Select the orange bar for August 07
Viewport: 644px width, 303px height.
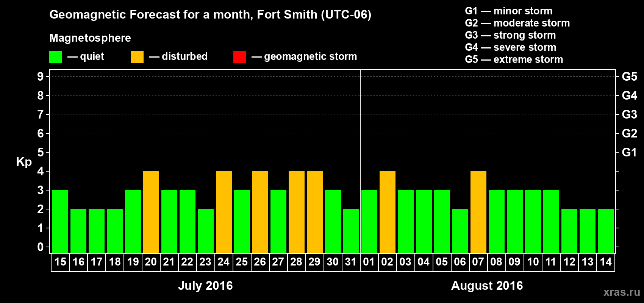coord(478,212)
